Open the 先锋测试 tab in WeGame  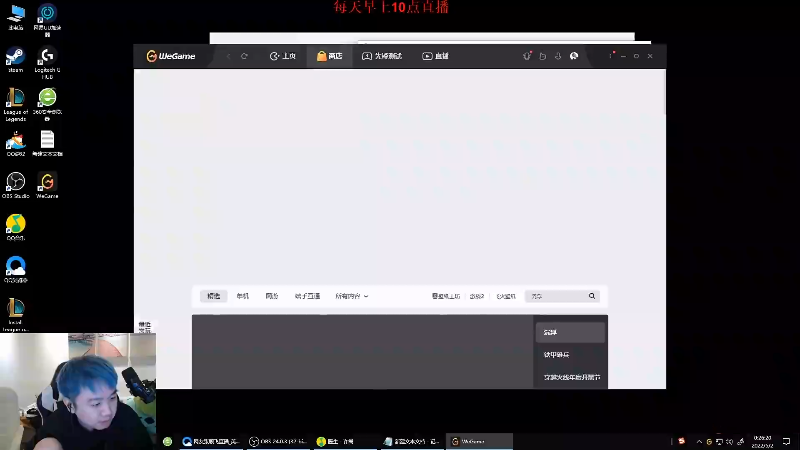(382, 56)
